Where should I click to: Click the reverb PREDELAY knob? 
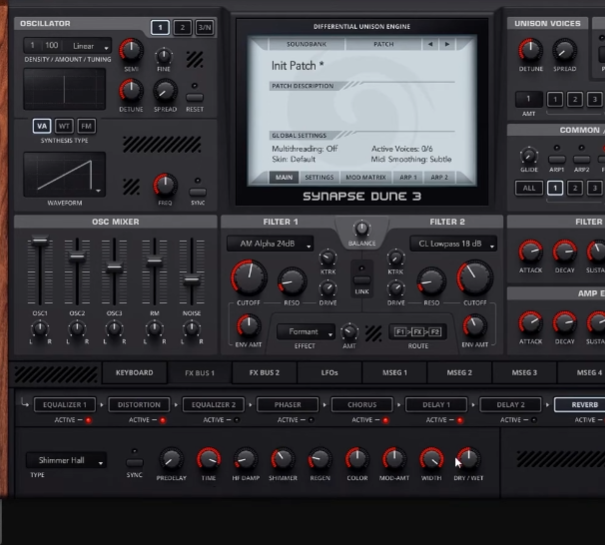pyautogui.click(x=171, y=460)
